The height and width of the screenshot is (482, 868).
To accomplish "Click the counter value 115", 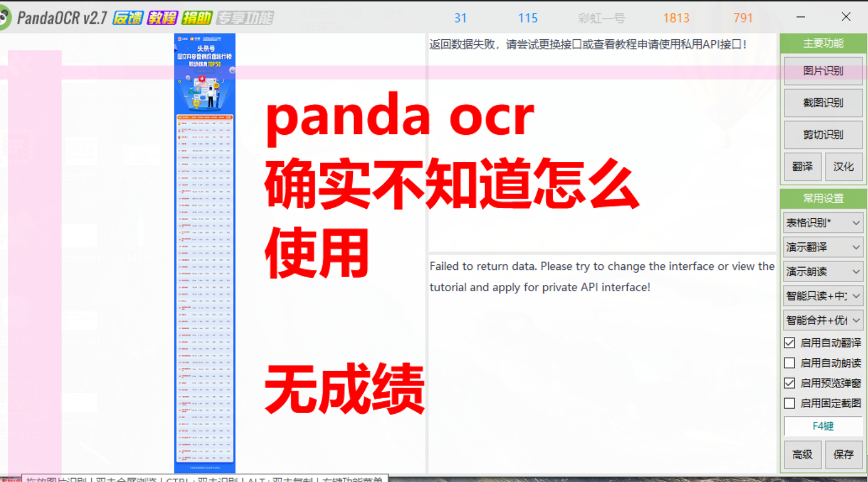I will click(x=528, y=18).
